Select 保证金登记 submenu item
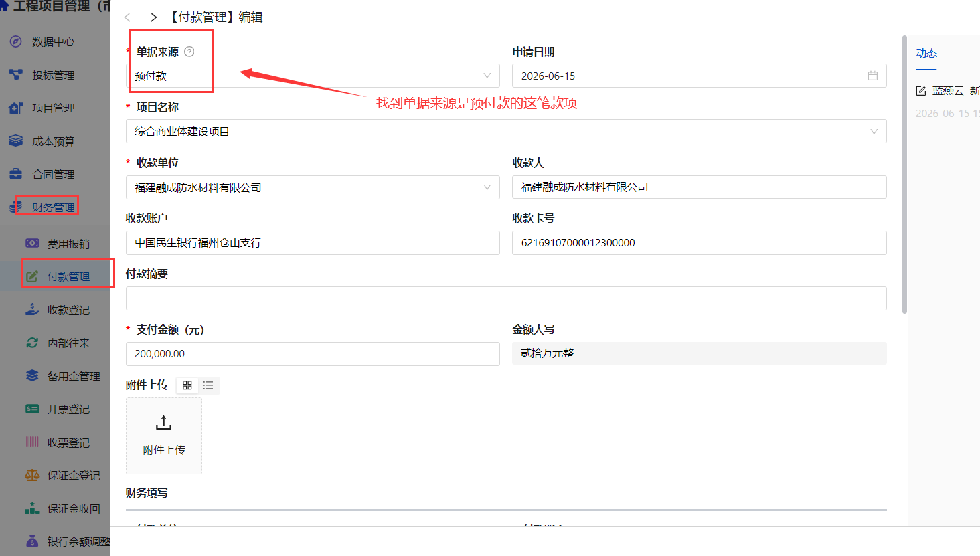The width and height of the screenshot is (980, 556). (x=73, y=475)
